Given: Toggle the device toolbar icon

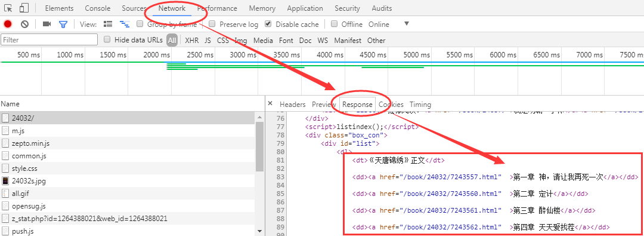Looking at the screenshot, I should (24, 8).
